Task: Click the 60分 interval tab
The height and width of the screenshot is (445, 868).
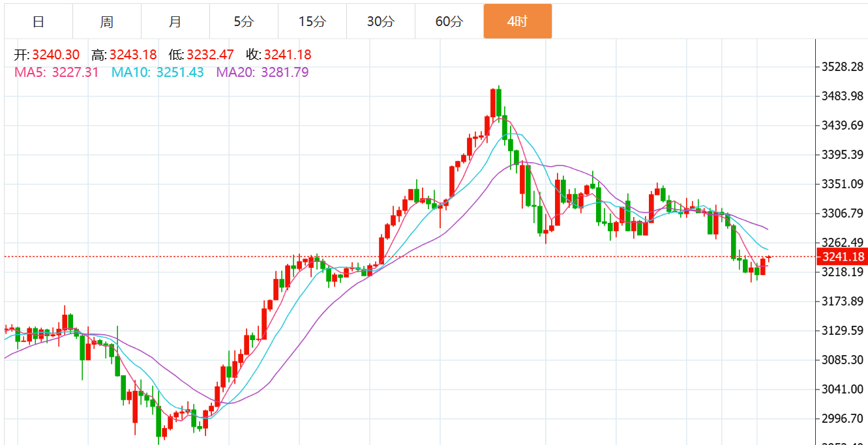Action: tap(449, 22)
